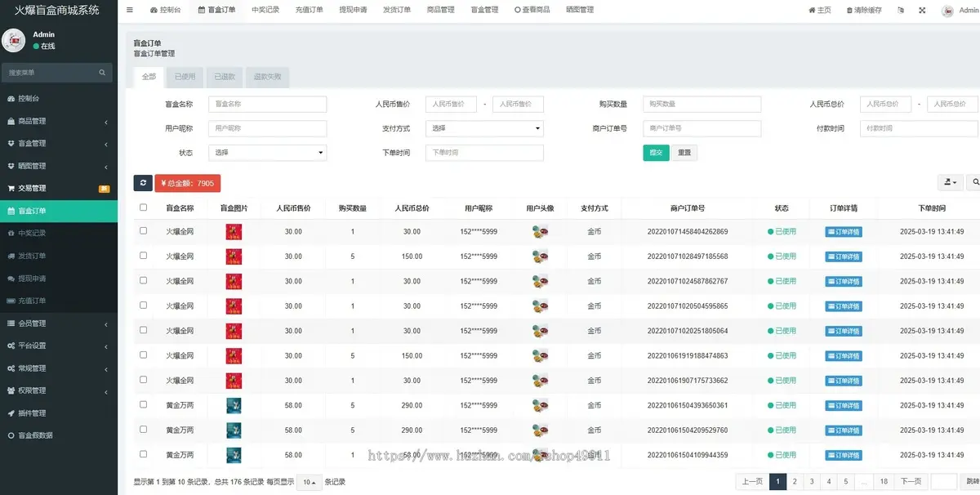Open the export dropdown above the table
Image resolution: width=980 pixels, height=495 pixels.
pyautogui.click(x=951, y=183)
